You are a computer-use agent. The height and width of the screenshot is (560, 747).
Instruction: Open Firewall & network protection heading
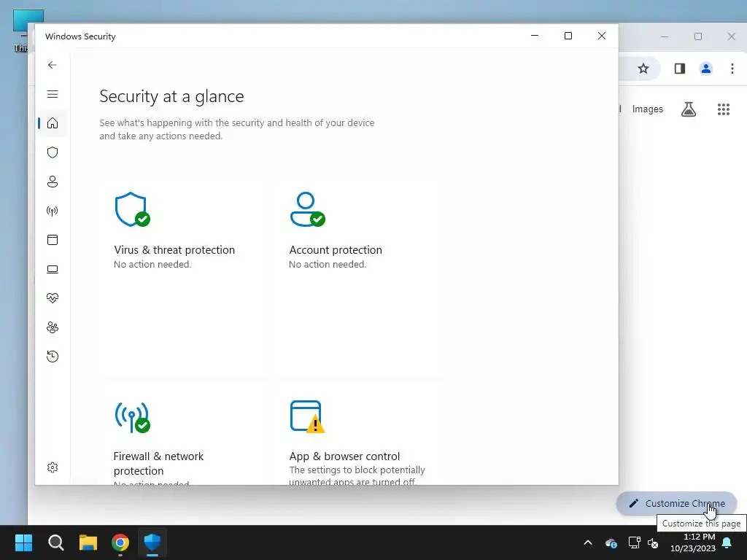point(158,463)
